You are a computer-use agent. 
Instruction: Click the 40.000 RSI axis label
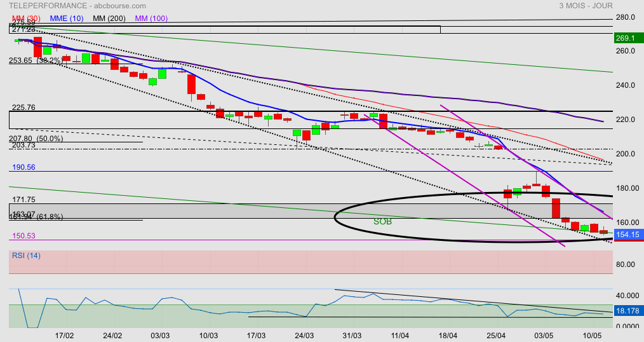627,296
